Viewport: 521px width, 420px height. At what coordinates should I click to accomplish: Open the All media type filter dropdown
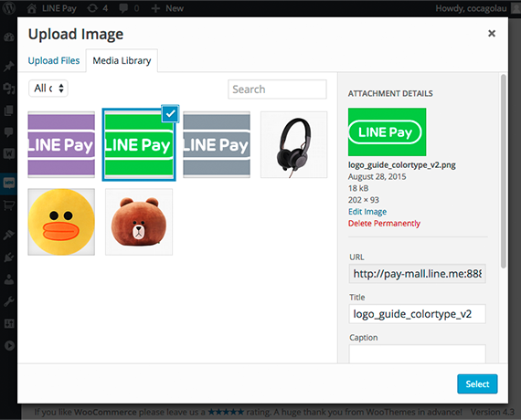click(48, 89)
